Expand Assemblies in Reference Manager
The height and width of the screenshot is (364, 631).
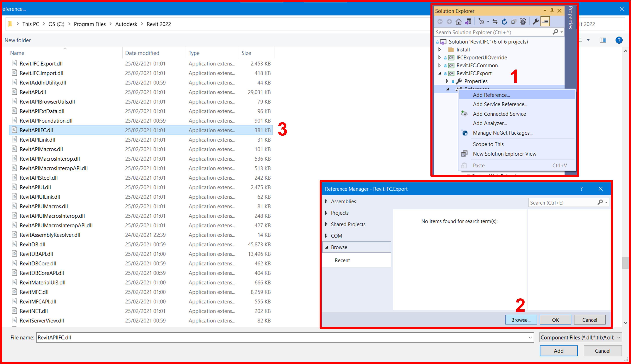tap(326, 201)
